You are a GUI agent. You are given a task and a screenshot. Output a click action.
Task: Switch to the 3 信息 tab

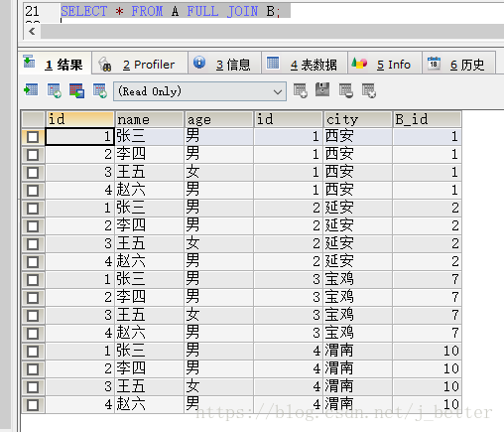tap(224, 64)
